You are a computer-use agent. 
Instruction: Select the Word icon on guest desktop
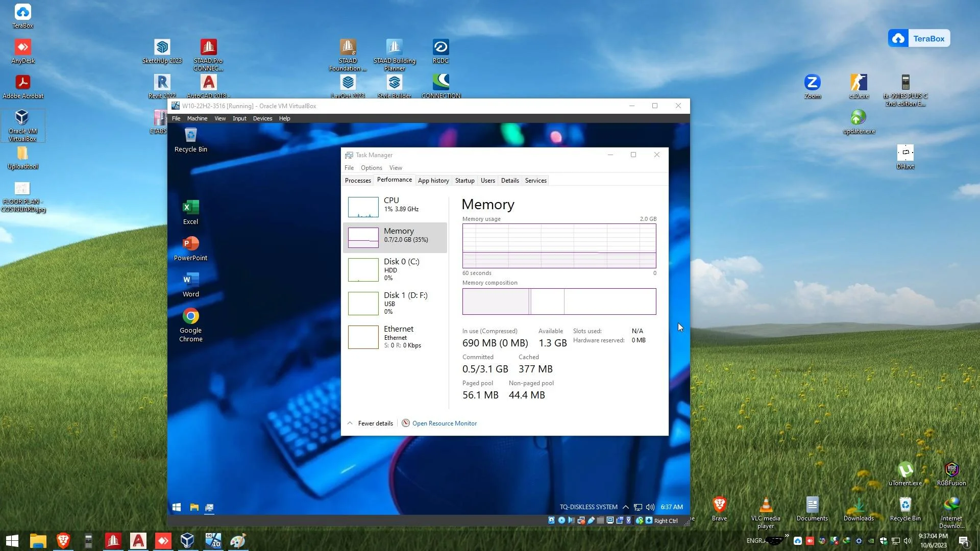click(190, 285)
